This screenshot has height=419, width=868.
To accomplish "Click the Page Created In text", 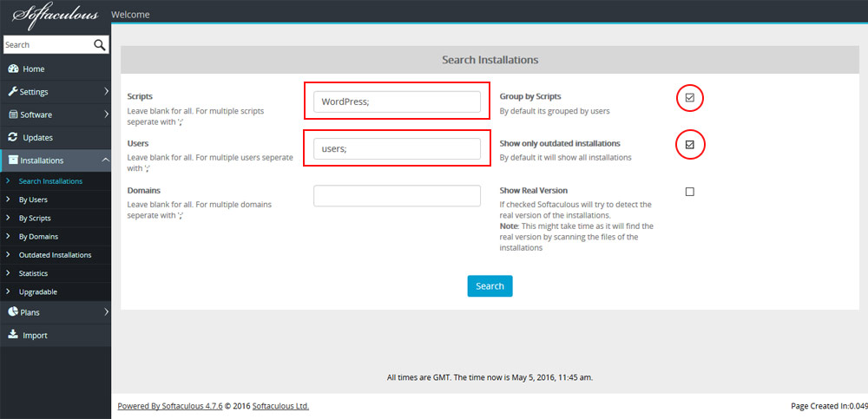I will click(x=829, y=406).
